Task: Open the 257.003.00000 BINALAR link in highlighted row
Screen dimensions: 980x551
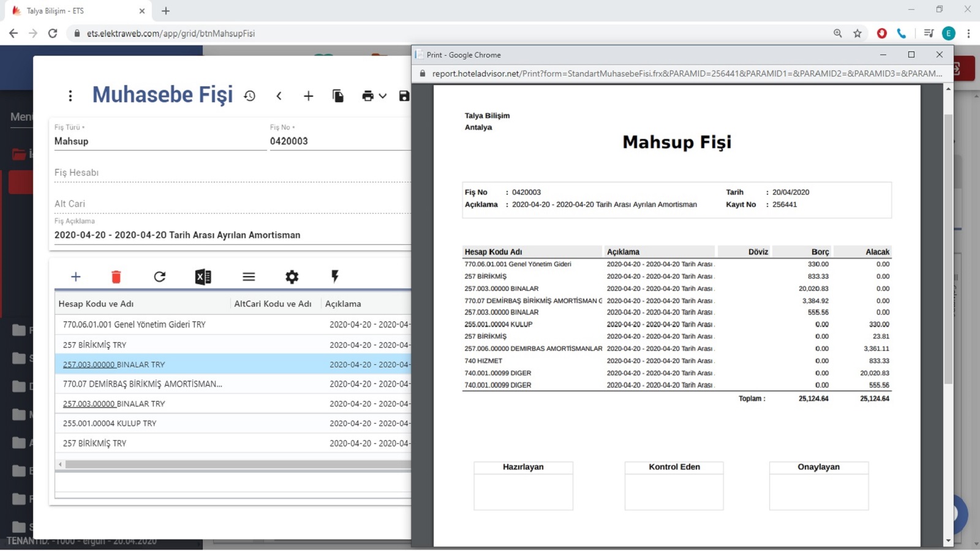Action: coord(89,365)
